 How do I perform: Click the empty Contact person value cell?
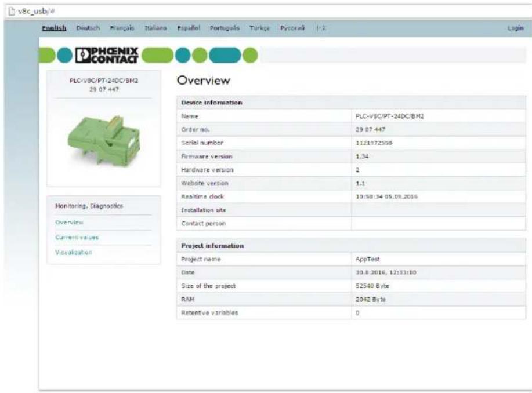439,223
